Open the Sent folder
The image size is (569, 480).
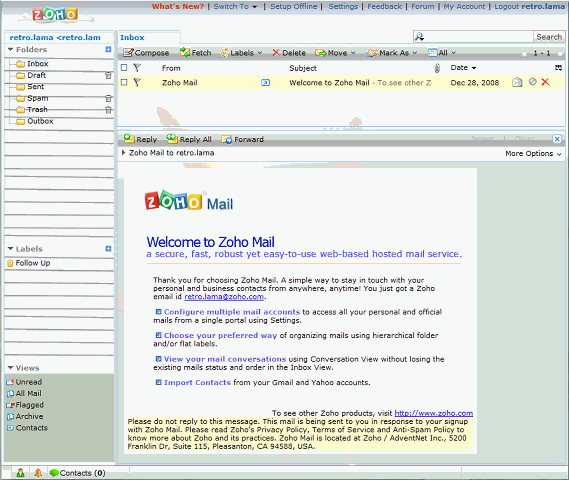pos(30,87)
